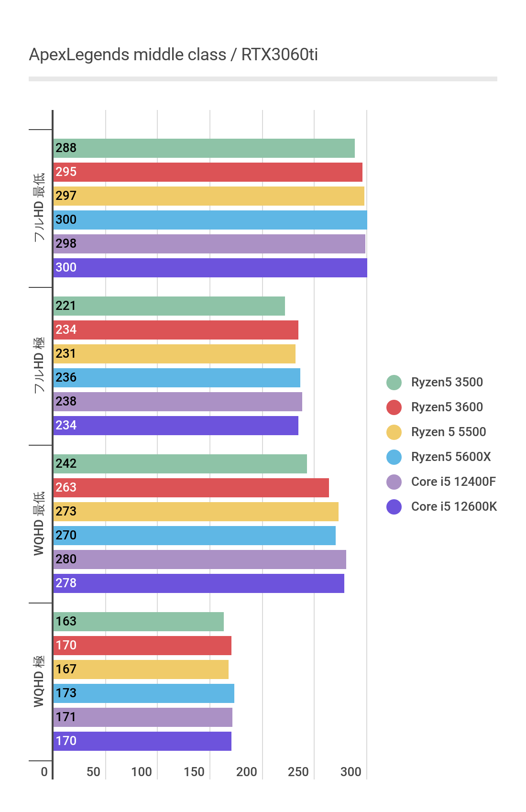Click the blue bar showing 173
This screenshot has height=812, width=526.
[x=143, y=693]
